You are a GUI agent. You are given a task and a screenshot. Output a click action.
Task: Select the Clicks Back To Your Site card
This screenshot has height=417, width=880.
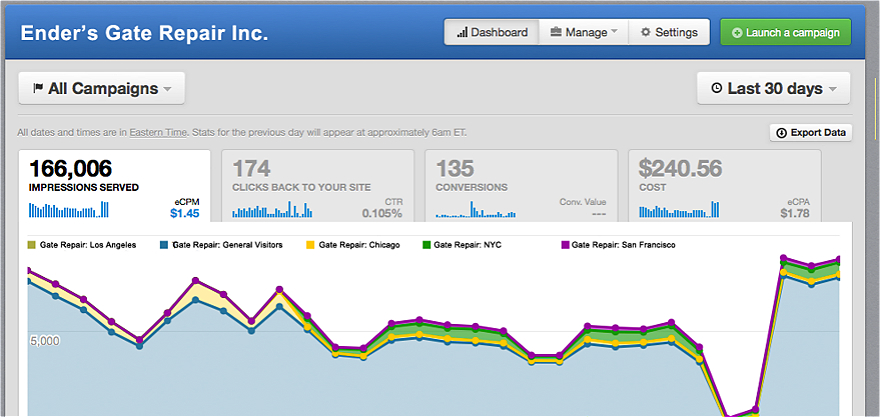pyautogui.click(x=318, y=186)
